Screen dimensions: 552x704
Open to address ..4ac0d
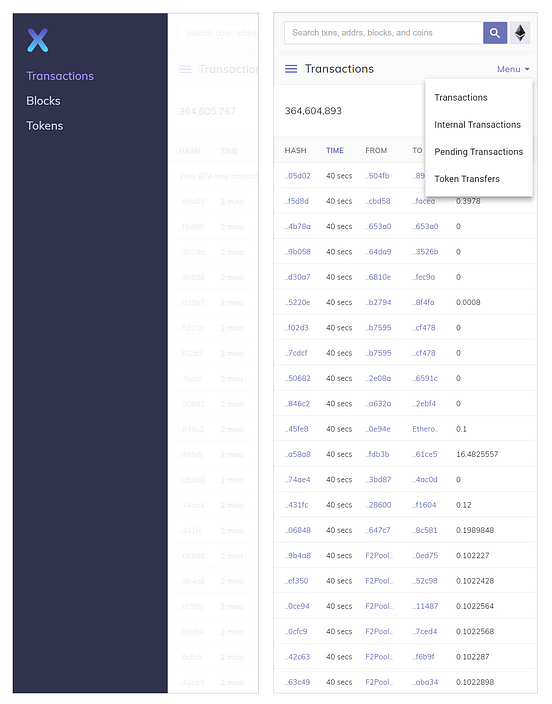pos(425,480)
